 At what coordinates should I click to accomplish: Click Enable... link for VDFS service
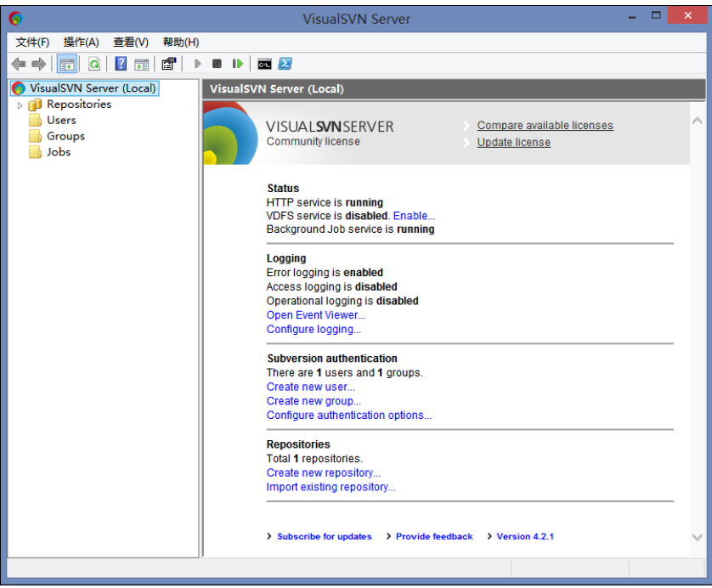pos(414,216)
